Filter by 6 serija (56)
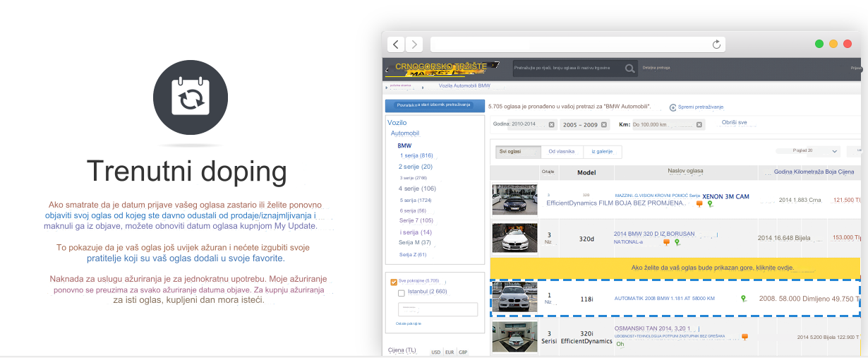The height and width of the screenshot is (358, 868). tap(414, 210)
